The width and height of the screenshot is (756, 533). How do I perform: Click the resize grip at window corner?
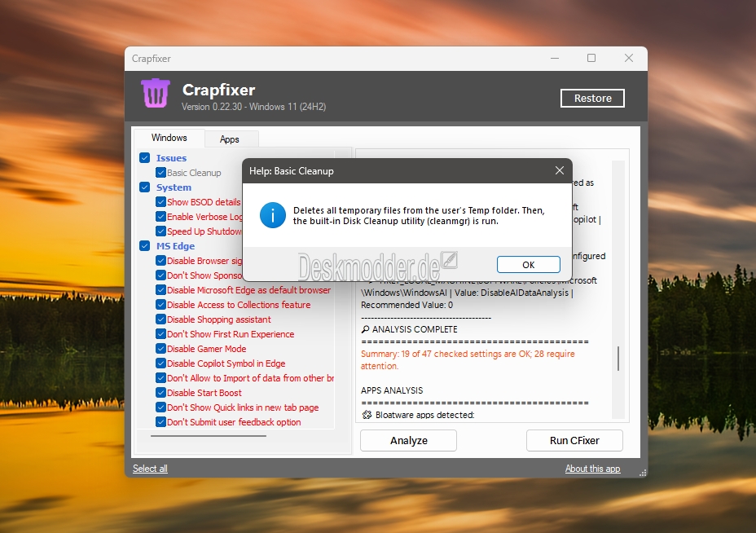click(643, 474)
